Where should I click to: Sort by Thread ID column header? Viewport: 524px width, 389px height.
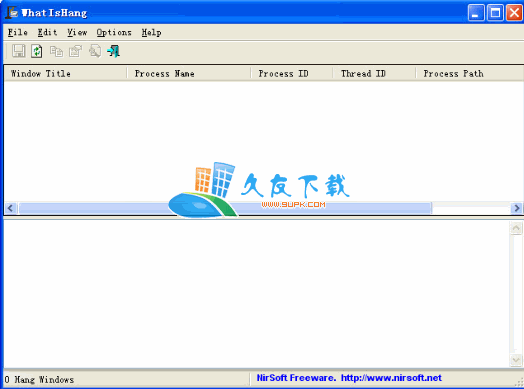374,74
